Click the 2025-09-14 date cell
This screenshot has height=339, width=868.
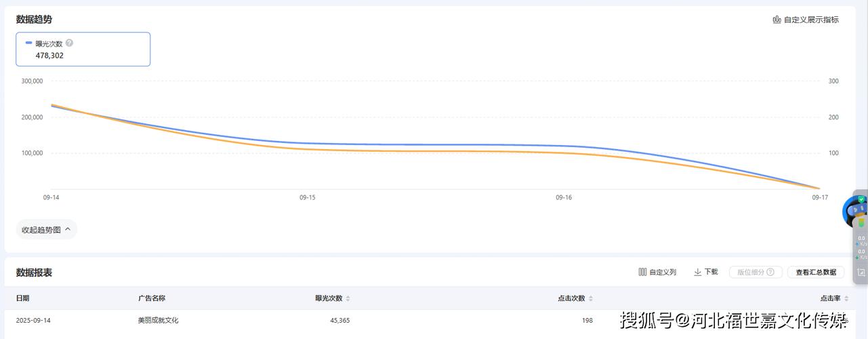coord(33,320)
